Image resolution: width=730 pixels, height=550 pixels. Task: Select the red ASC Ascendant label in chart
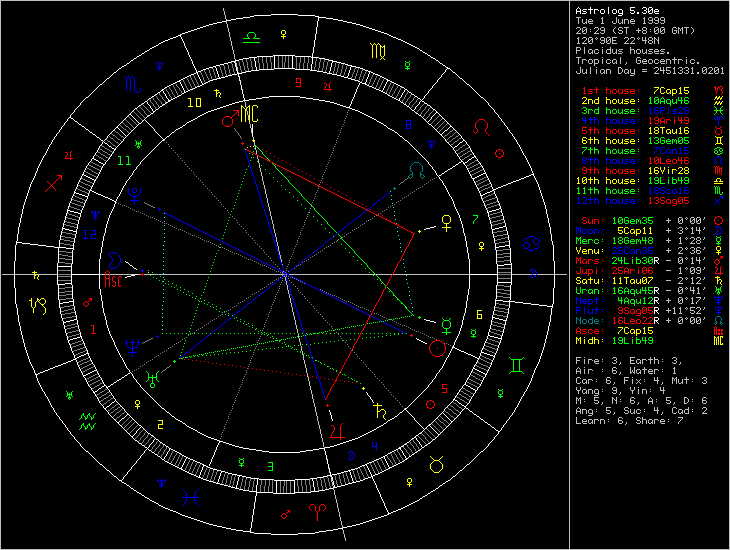tap(116, 279)
